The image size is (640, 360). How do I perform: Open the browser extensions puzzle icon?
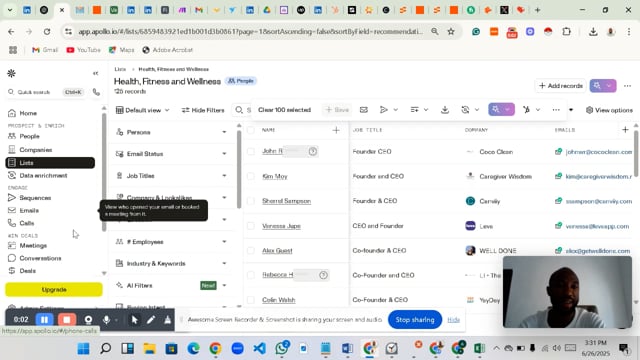pyautogui.click(x=567, y=31)
